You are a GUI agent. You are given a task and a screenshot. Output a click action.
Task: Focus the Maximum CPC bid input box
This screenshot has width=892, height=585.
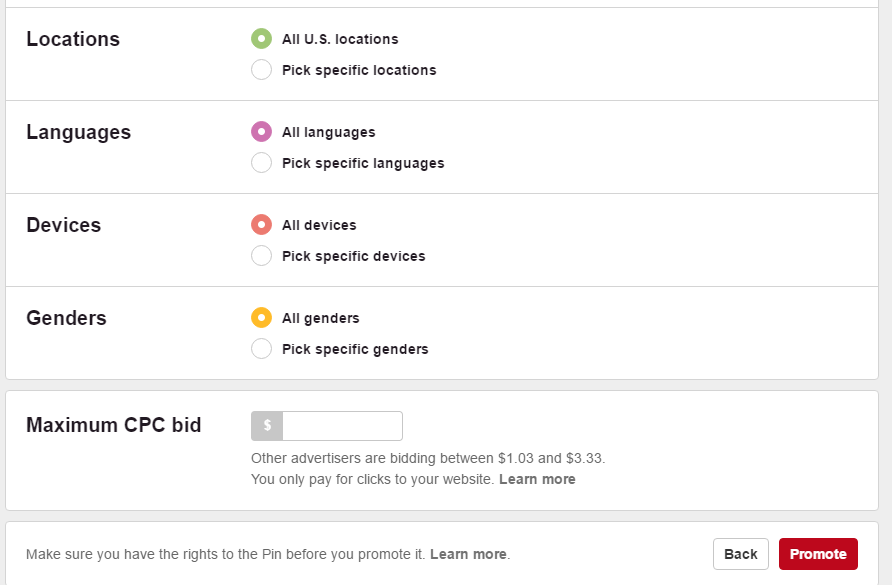[x=342, y=426]
